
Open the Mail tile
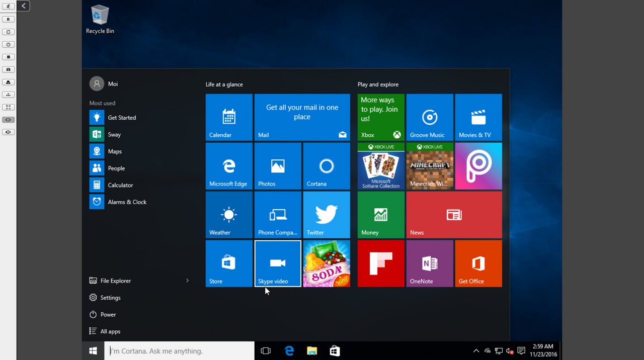[x=302, y=117]
